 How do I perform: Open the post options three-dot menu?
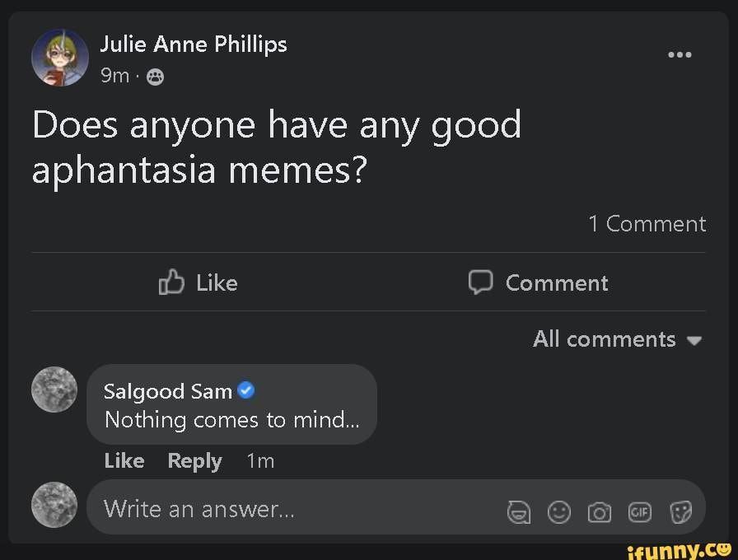click(680, 55)
